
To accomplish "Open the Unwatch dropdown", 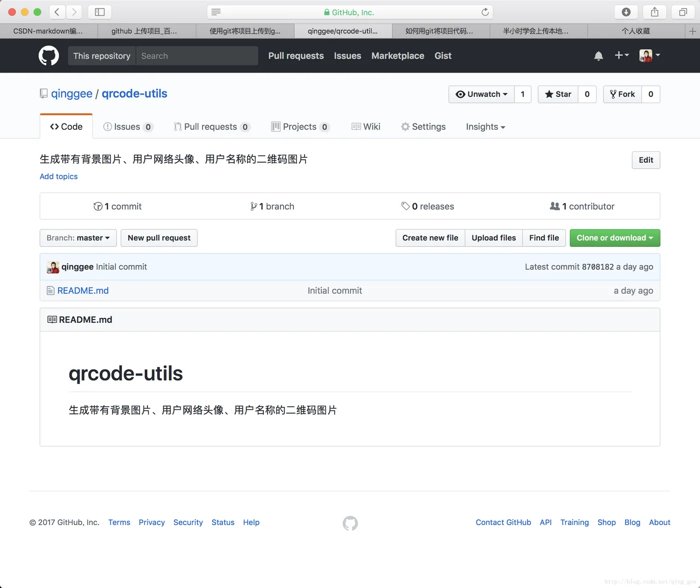I will pos(481,94).
